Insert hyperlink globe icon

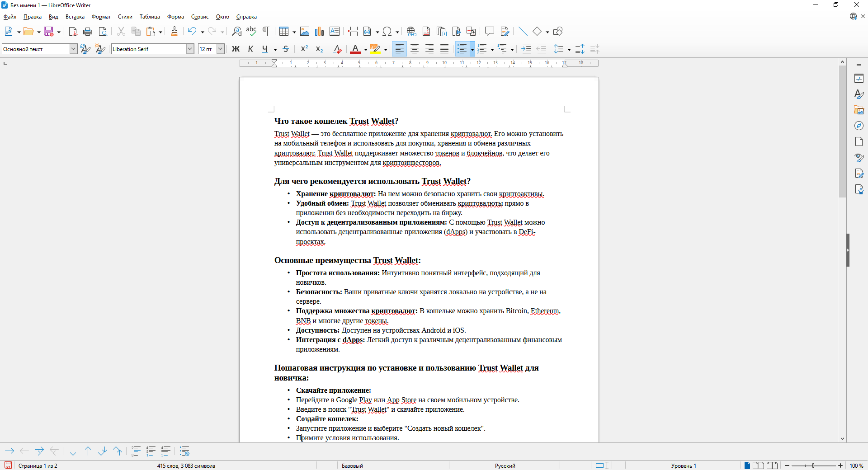click(411, 31)
